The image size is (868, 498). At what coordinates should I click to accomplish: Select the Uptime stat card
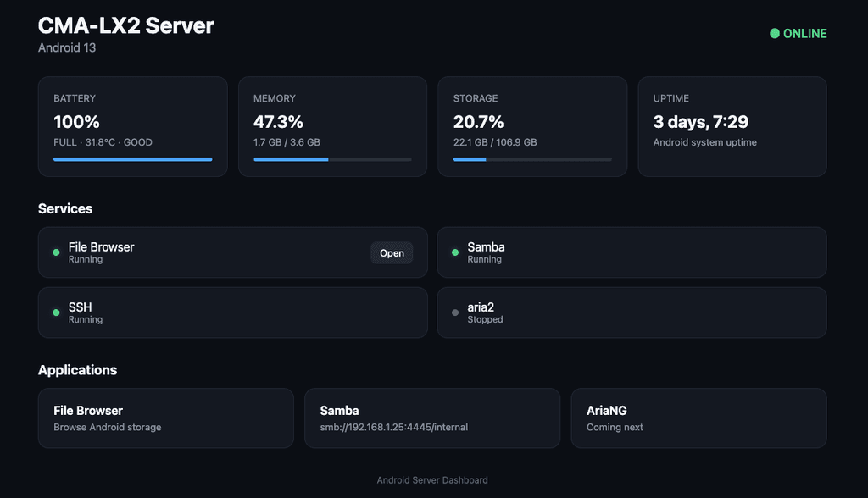(732, 127)
